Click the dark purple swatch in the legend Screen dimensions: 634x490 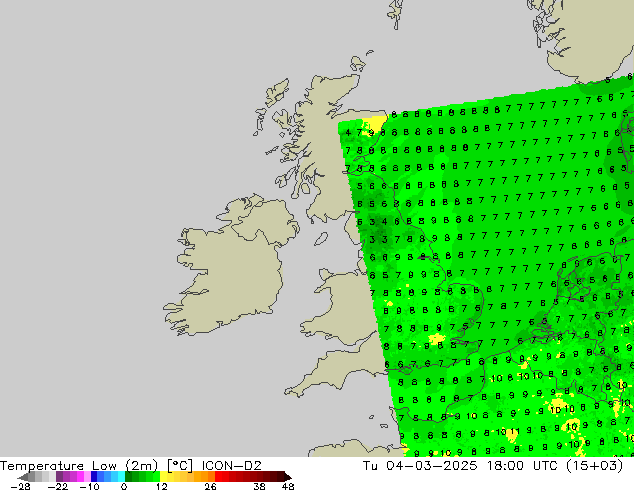point(59,477)
